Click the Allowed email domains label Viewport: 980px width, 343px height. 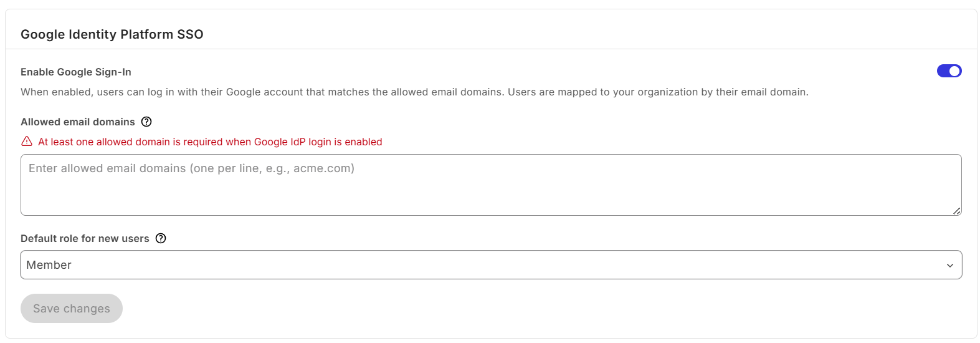coord(78,122)
